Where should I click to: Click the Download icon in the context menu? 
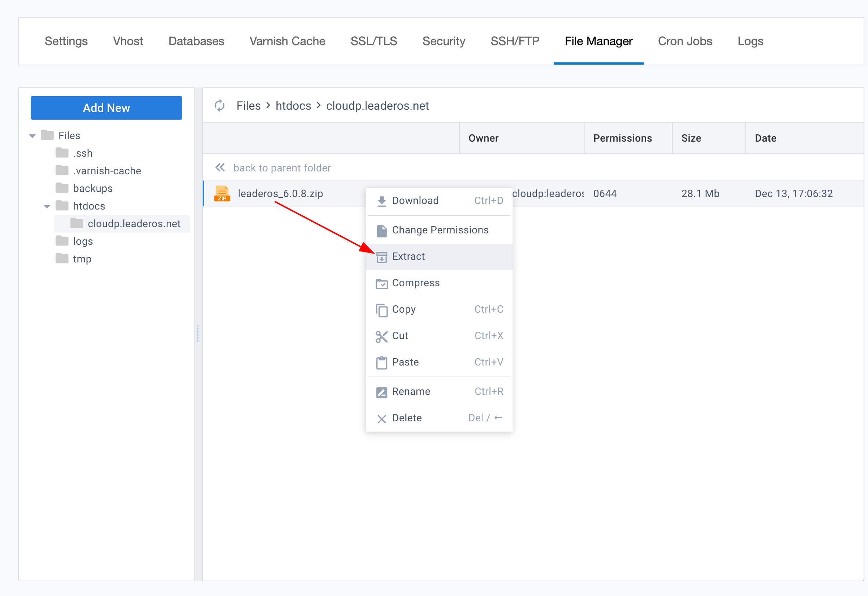tap(381, 201)
